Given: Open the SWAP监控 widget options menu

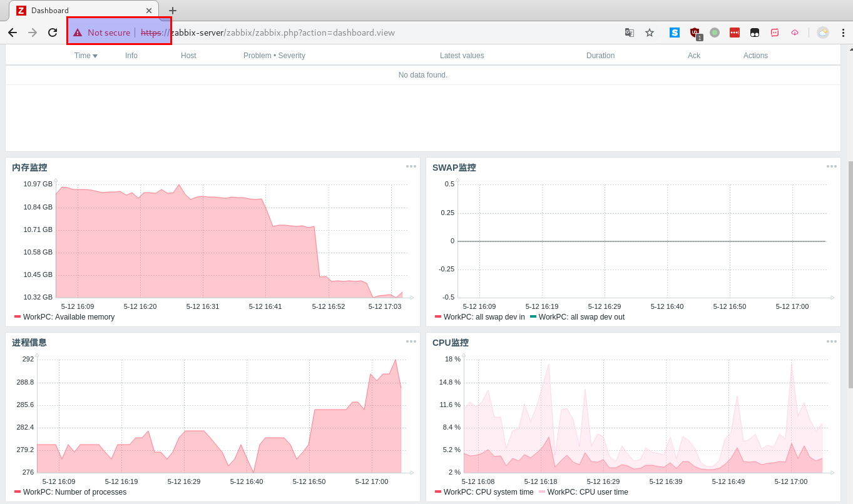Looking at the screenshot, I should coord(832,166).
